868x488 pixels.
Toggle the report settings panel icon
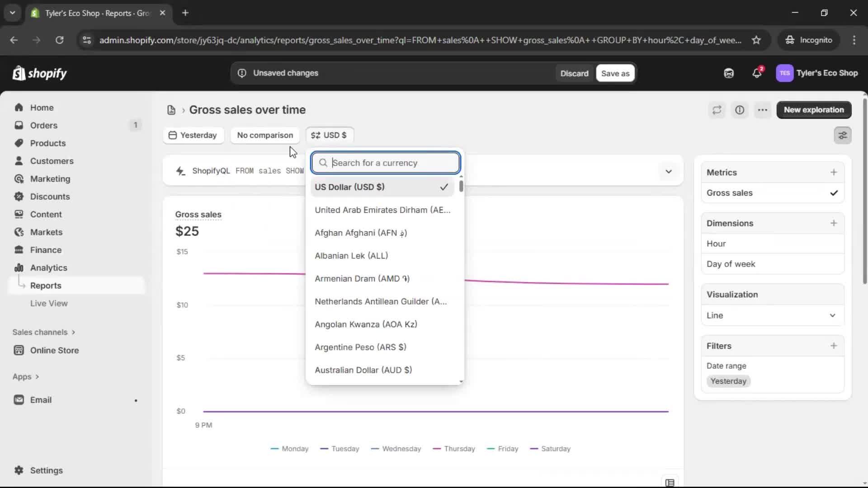[843, 135]
